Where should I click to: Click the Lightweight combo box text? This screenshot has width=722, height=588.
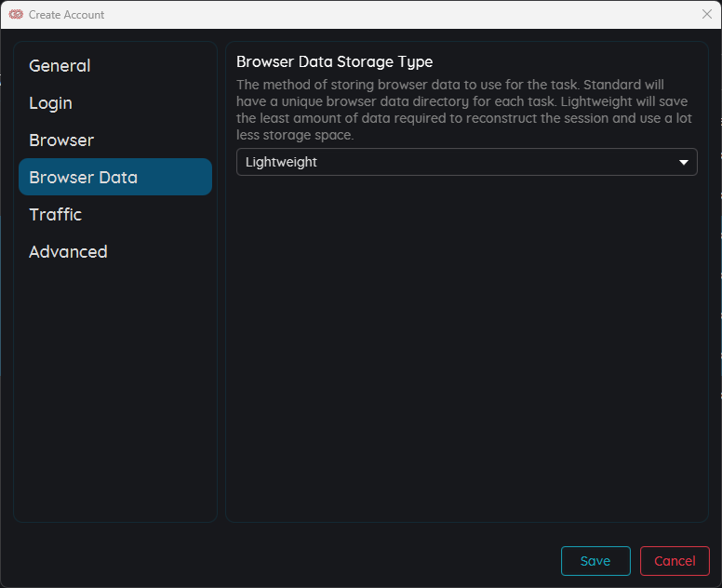coord(281,162)
